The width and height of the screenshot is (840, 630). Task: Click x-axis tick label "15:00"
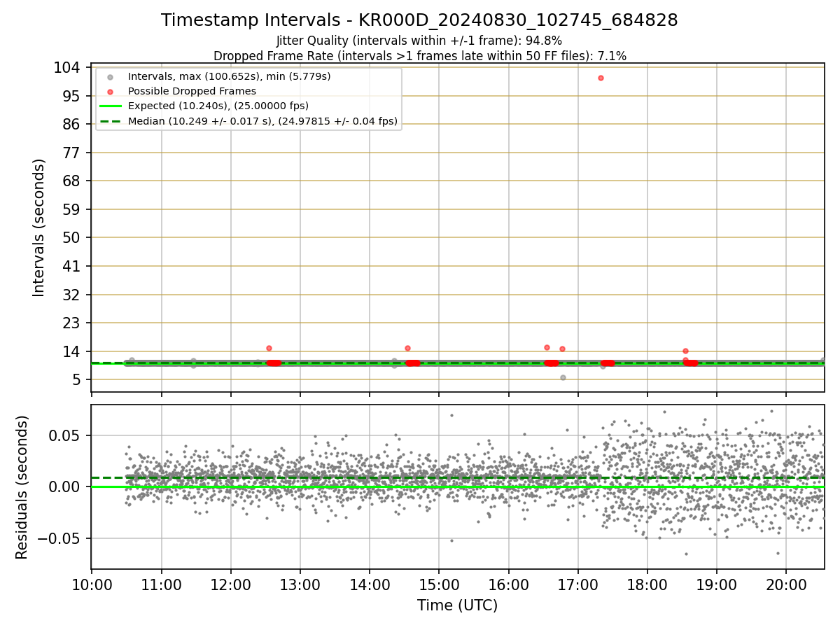point(439,584)
